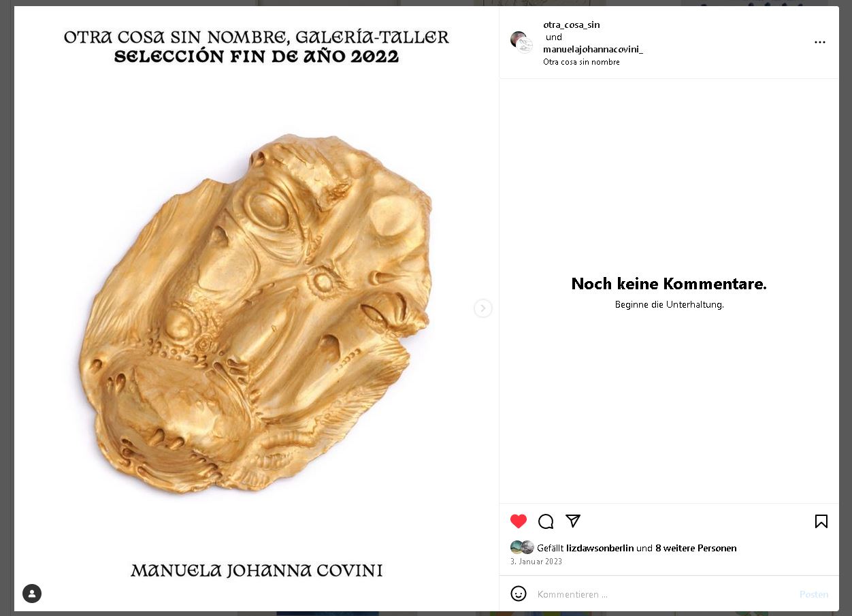The image size is (852, 616).
Task: Click the golden sculpture photo
Action: click(x=256, y=312)
